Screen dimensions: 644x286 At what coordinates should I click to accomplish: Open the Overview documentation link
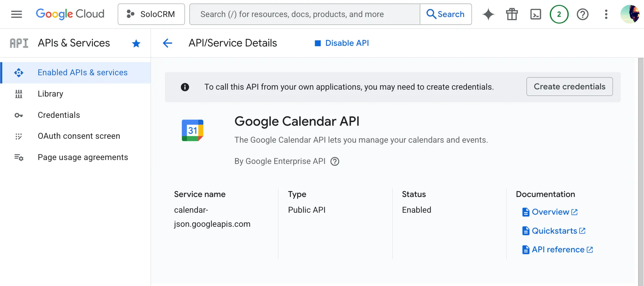(x=555, y=212)
